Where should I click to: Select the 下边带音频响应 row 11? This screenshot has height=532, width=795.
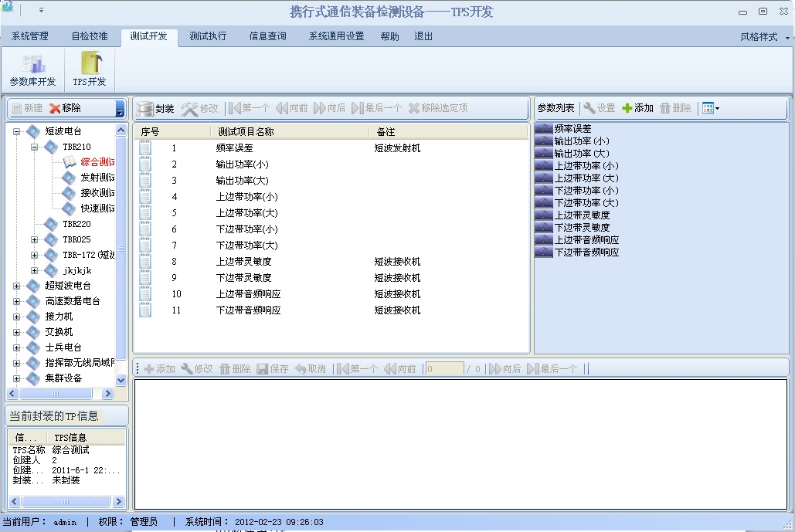point(248,310)
